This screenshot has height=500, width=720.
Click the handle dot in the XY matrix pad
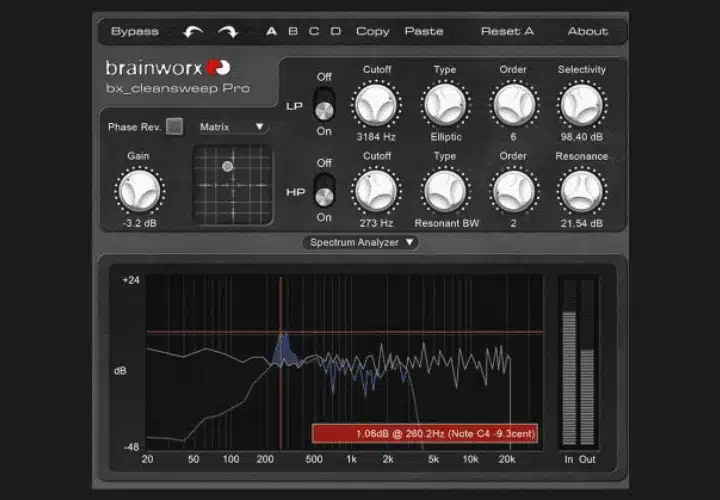227,166
